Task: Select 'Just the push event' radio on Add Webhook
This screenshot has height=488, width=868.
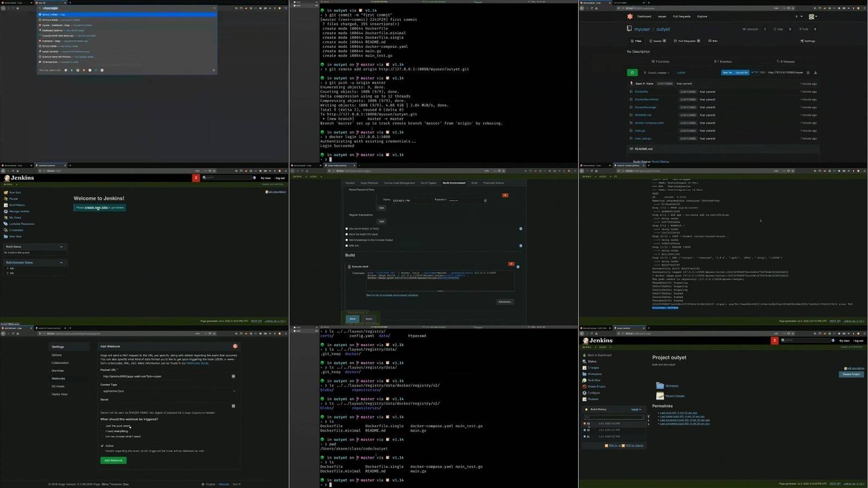Action: (x=102, y=426)
